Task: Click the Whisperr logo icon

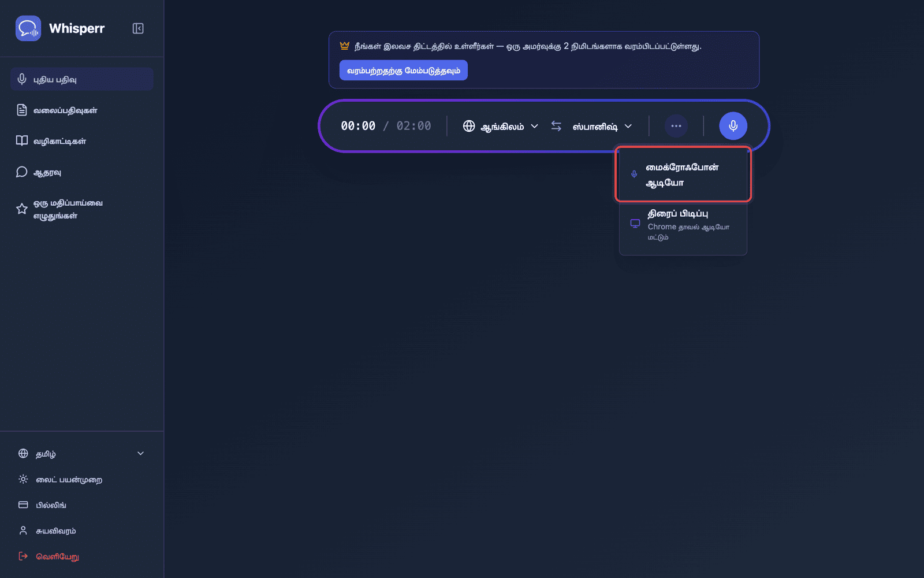Action: [28, 28]
